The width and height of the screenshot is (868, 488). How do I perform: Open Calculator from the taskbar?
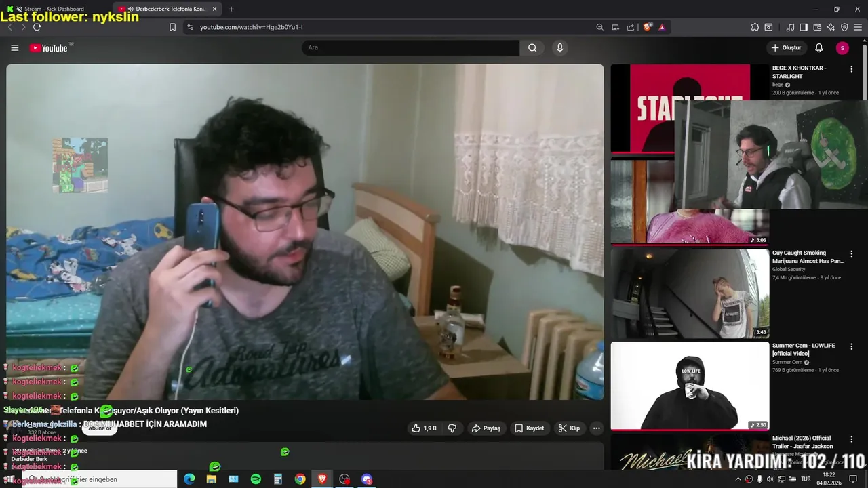(278, 479)
